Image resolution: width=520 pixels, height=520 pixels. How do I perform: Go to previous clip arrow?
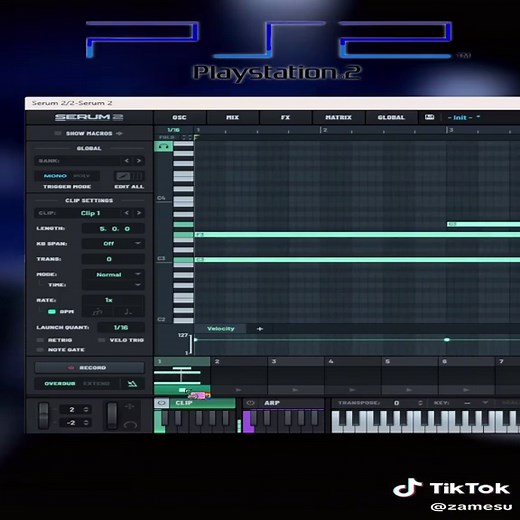pyautogui.click(x=127, y=213)
